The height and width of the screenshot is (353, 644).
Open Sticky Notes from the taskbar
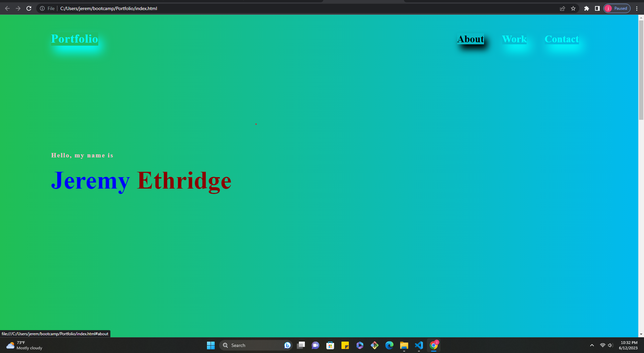[x=345, y=345]
